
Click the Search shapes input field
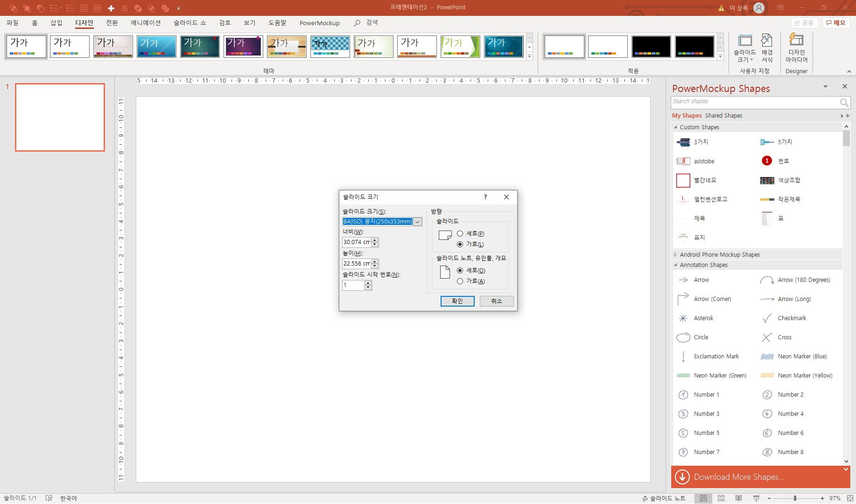(x=755, y=102)
